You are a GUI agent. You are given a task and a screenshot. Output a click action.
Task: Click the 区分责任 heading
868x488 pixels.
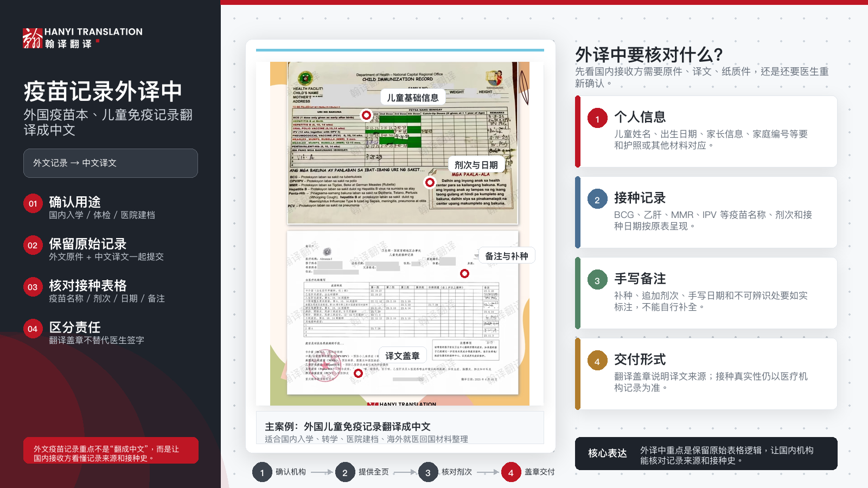click(x=75, y=328)
